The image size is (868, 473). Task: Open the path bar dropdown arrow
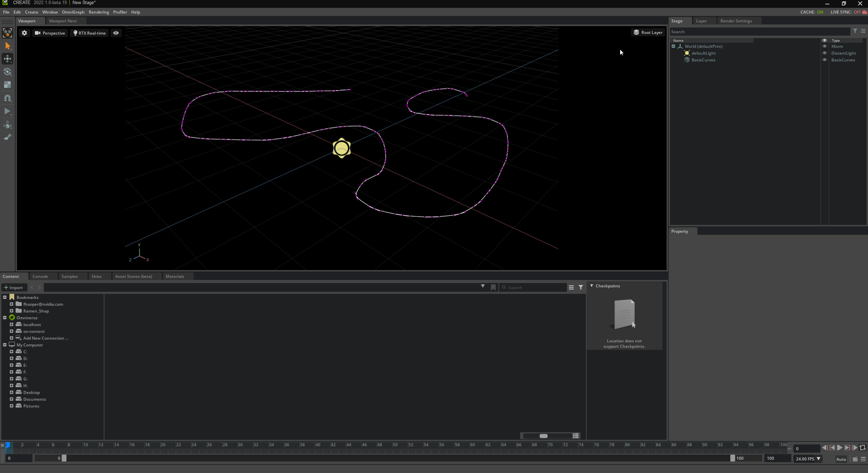pyautogui.click(x=482, y=286)
